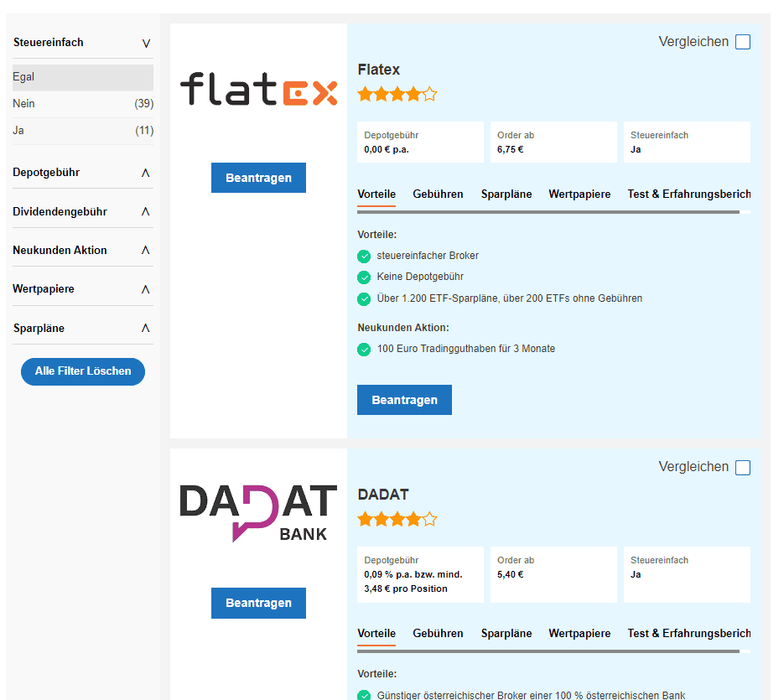Screen dimensions: 784x700
Task: Click Beantragen below Flatex Neukunden Aktion
Action: pos(404,400)
